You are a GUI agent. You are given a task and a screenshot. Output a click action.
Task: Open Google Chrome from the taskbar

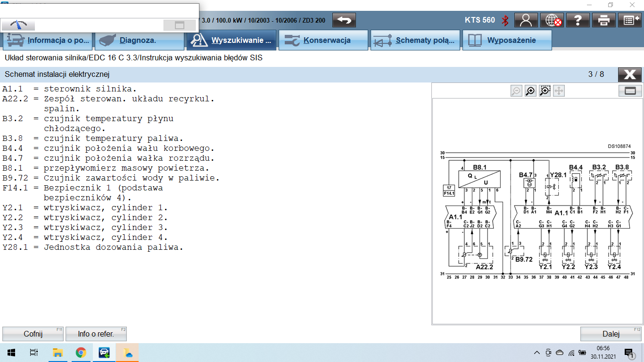81,353
